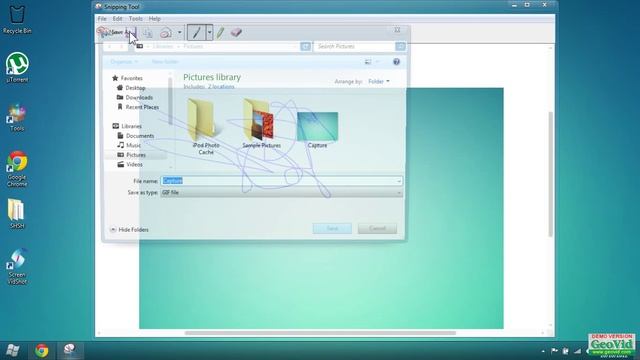The height and width of the screenshot is (360, 640).
Task: Open the Save as type dropdown
Action: click(282, 193)
